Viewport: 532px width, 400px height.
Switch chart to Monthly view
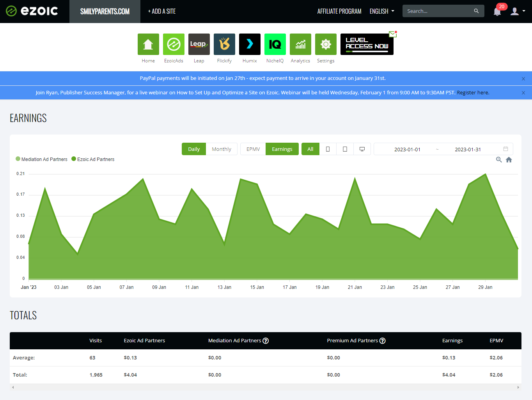(222, 149)
